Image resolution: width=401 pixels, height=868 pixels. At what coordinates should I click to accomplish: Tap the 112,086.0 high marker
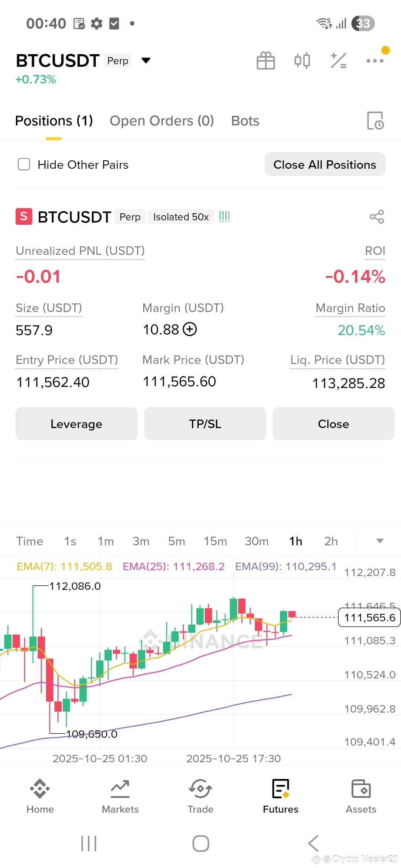75,586
